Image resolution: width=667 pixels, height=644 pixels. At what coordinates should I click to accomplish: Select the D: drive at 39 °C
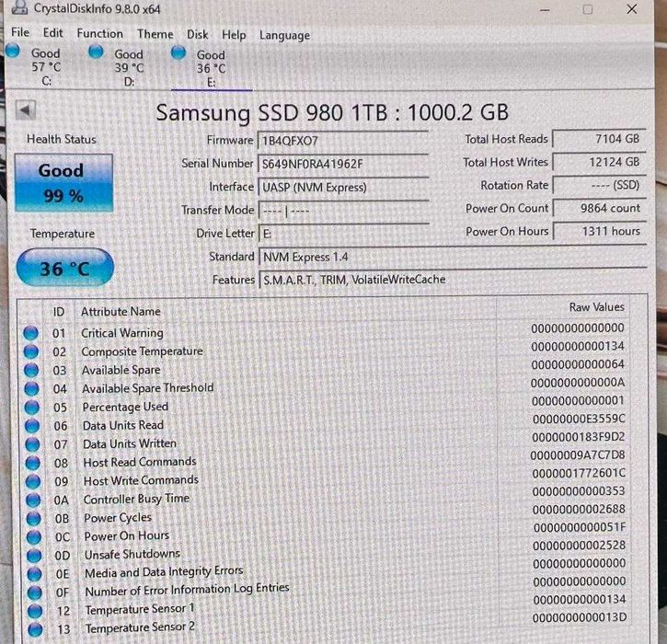coord(129,67)
